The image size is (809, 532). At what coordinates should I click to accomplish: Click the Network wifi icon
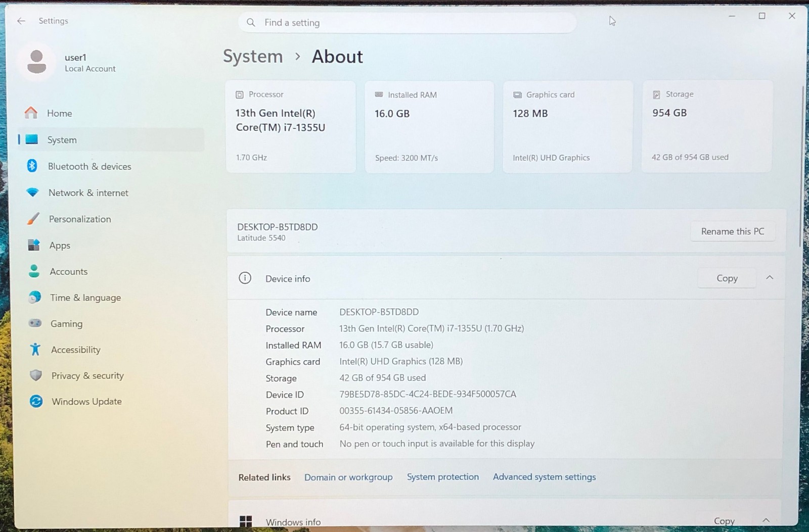[33, 192]
